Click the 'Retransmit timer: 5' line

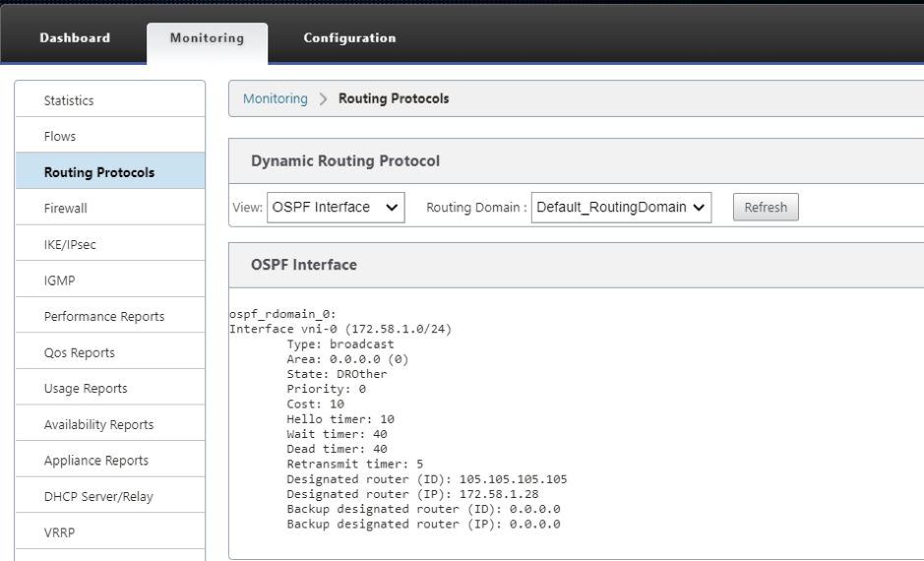tap(355, 465)
